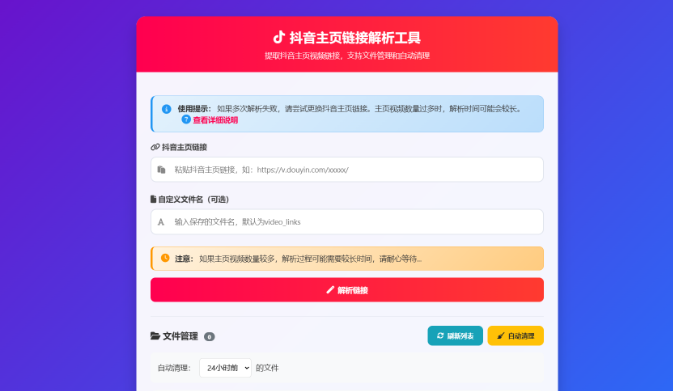Open the 24小时前 auto-clean dropdown
The image size is (673, 391).
225,368
